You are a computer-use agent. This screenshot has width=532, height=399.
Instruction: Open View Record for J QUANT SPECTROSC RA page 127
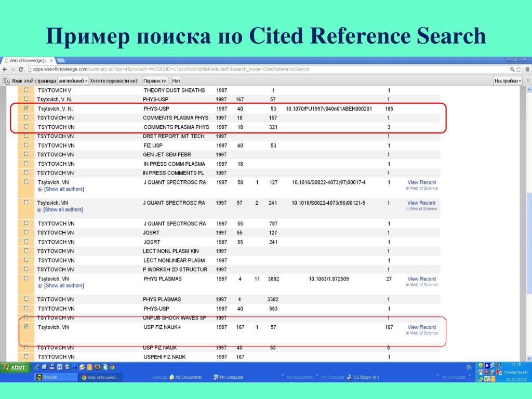click(x=421, y=182)
